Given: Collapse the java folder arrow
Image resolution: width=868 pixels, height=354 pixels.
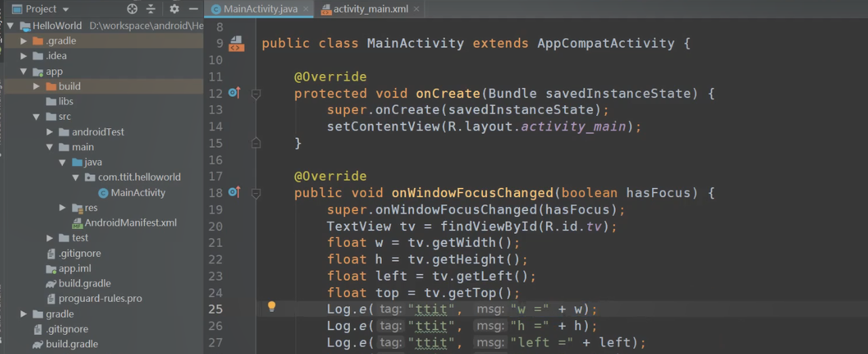Looking at the screenshot, I should [x=62, y=162].
